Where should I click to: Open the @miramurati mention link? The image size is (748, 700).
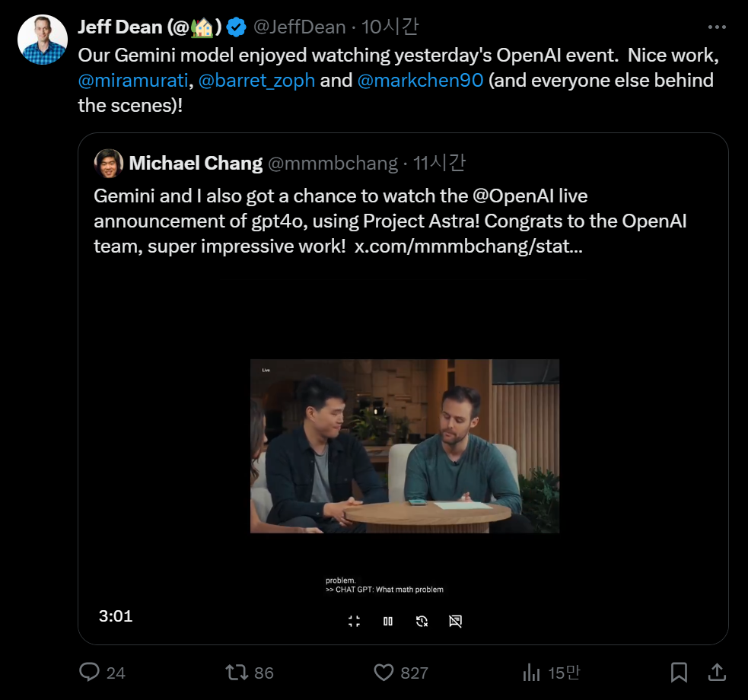click(132, 80)
